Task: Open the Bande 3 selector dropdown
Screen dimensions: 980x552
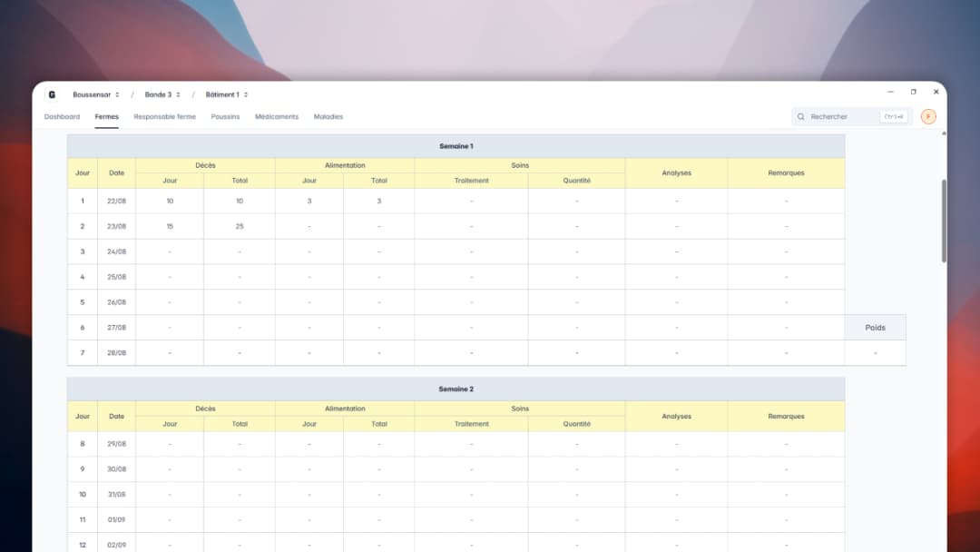Action: 161,94
